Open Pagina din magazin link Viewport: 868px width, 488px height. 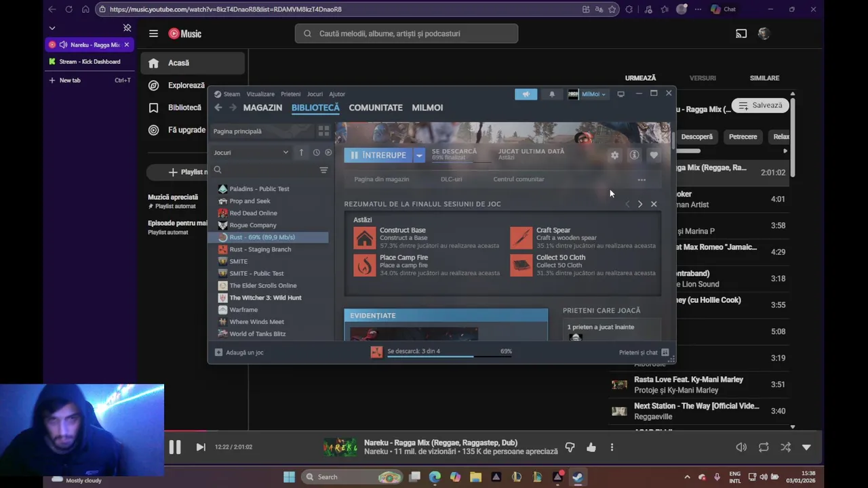pos(382,180)
